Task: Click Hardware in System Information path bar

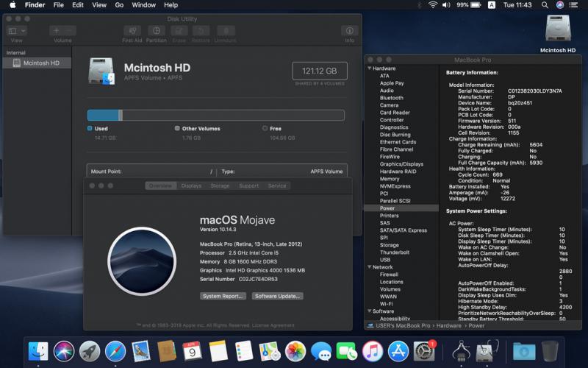Action: pos(448,325)
